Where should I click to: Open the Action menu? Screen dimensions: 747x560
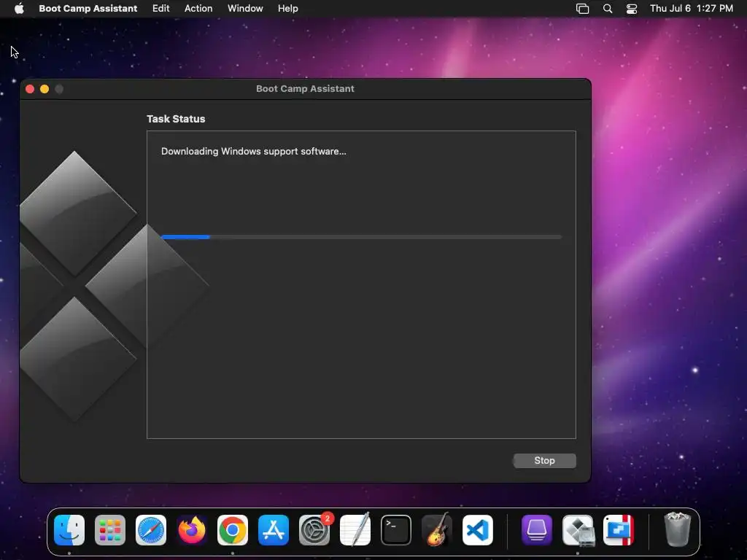tap(198, 9)
